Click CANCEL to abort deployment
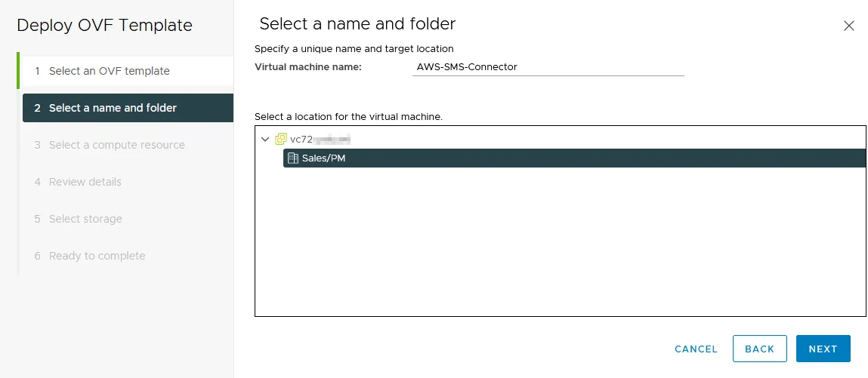Image resolution: width=868 pixels, height=378 pixels. click(696, 349)
